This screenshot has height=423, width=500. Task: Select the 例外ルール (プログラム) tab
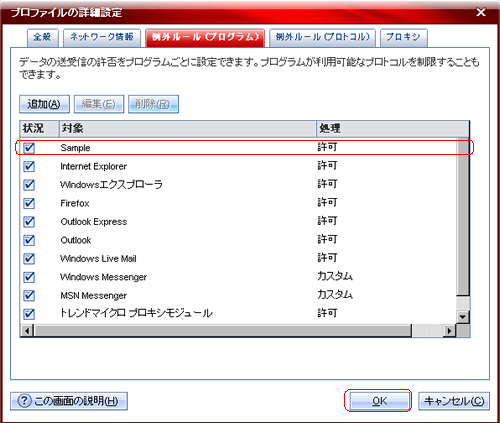(x=205, y=37)
